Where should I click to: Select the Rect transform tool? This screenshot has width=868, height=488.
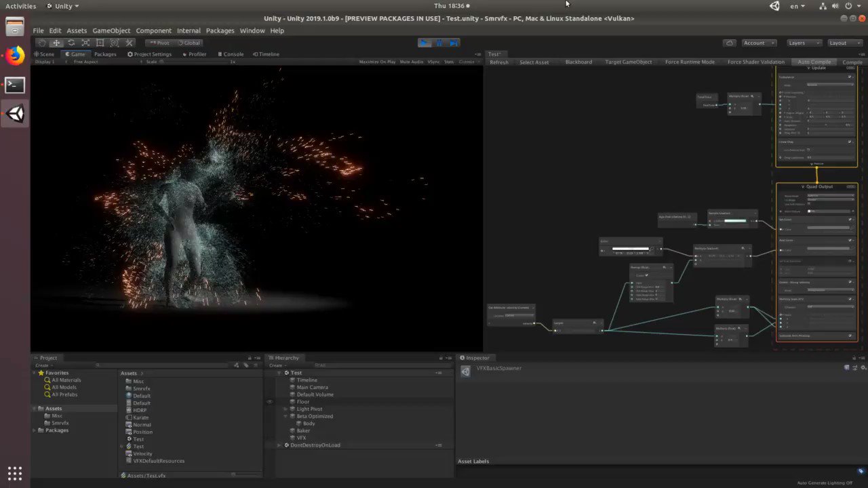99,42
